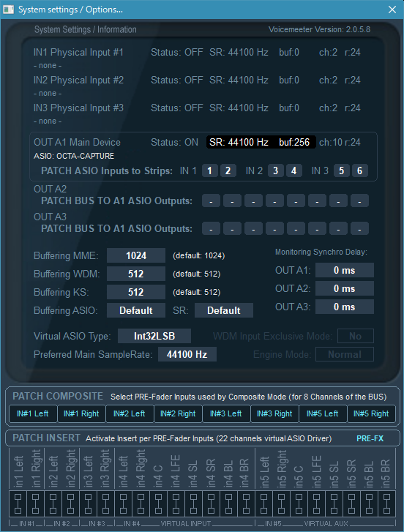The width and height of the screenshot is (404, 532).
Task: Click the Voicemeeter window icon in title bar
Action: pyautogui.click(x=8, y=10)
